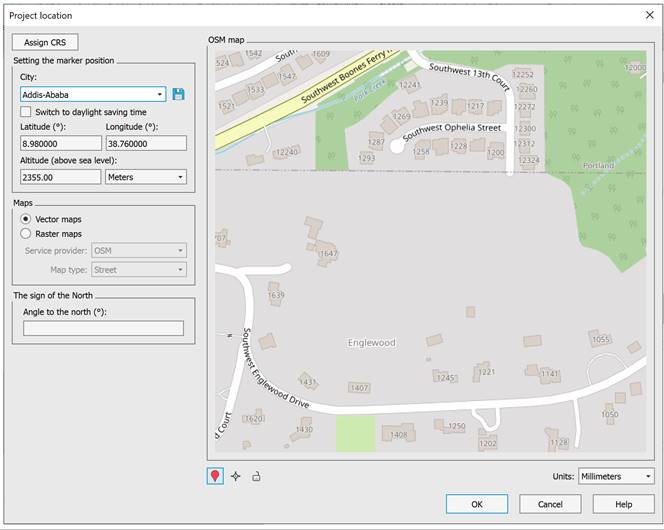Click building number 1202 on the map
This screenshot has width=664, height=530.
coord(488,443)
